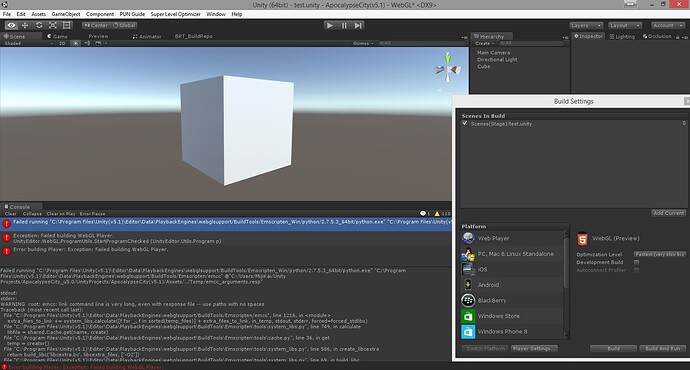Toggle the Inspector lock icon
The image size is (690, 370).
[x=678, y=37]
